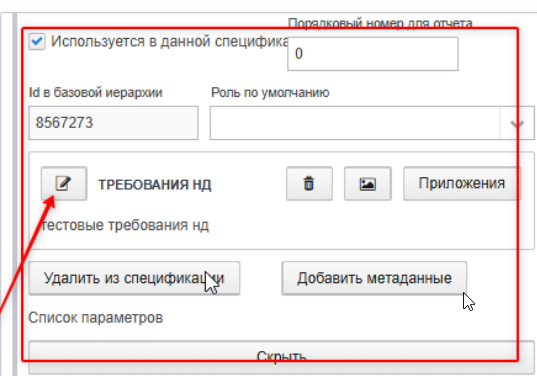
Task: Click 'Удалить из спецификации' button
Action: [x=134, y=278]
